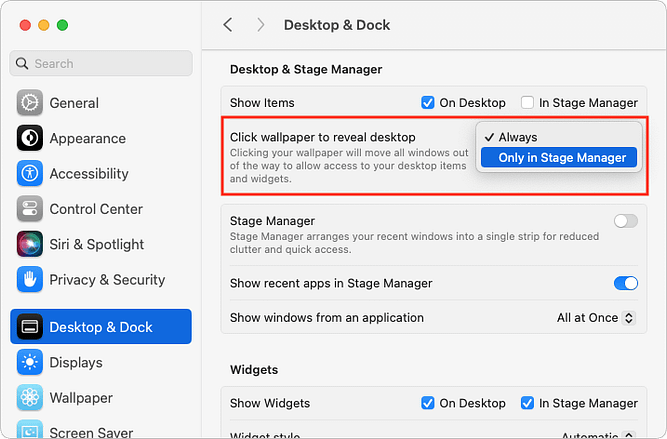The height and width of the screenshot is (439, 667).
Task: Enable Show Items In Stage Manager checkbox
Action: point(527,103)
